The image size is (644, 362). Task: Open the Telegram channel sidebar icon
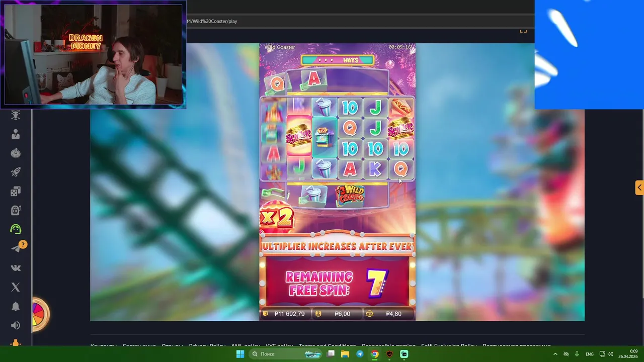[x=16, y=248]
